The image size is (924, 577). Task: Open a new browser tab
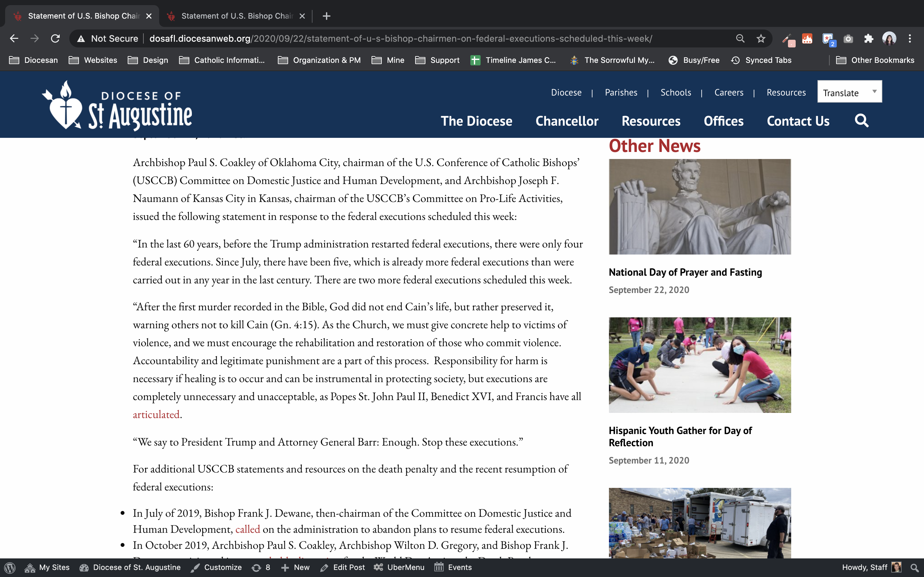click(327, 16)
